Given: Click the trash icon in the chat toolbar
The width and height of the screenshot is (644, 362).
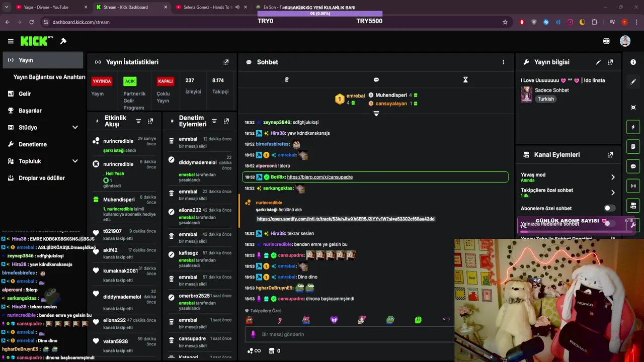Looking at the screenshot, I should click(287, 80).
